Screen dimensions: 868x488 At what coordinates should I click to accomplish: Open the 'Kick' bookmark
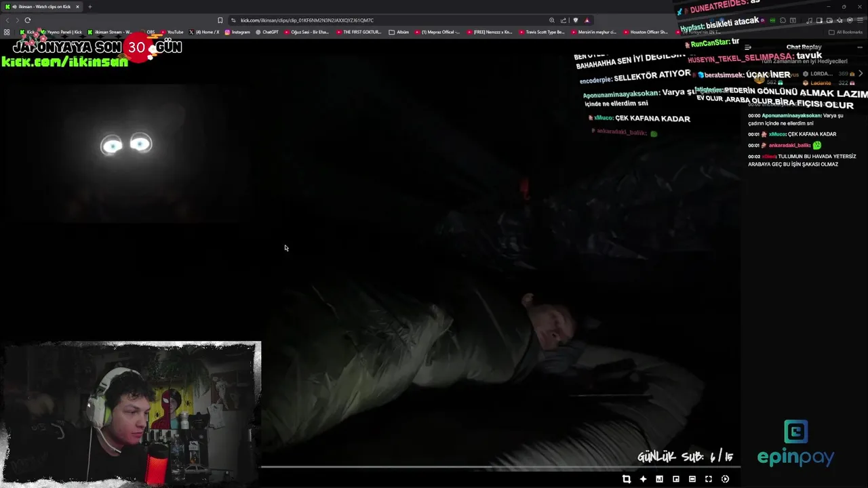[x=27, y=32]
